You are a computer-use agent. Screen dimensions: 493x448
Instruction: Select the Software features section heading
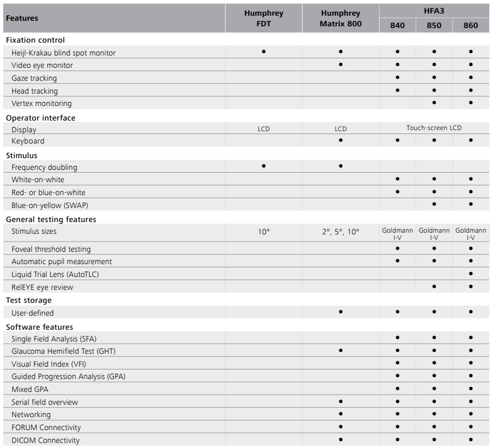(39, 327)
